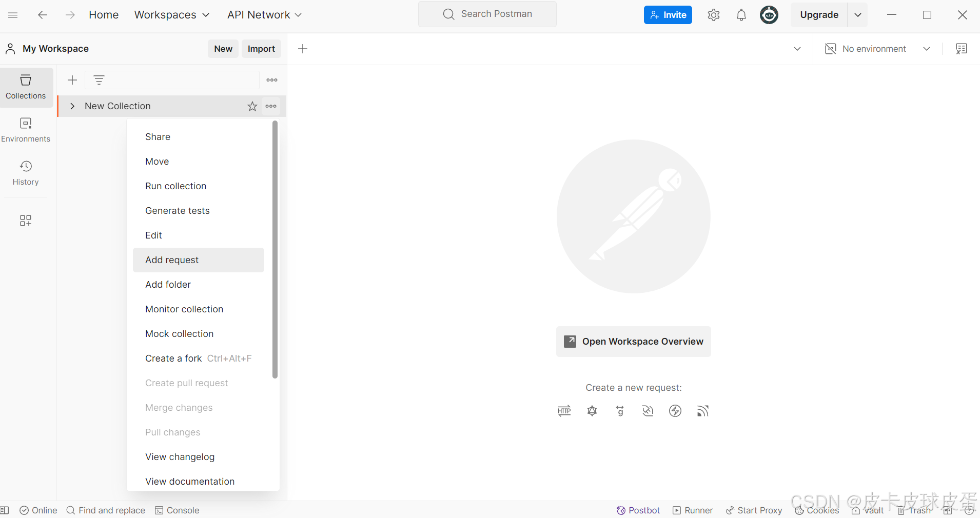Go forward with the right arrow
Screen dimensions: 980x518
coord(70,15)
